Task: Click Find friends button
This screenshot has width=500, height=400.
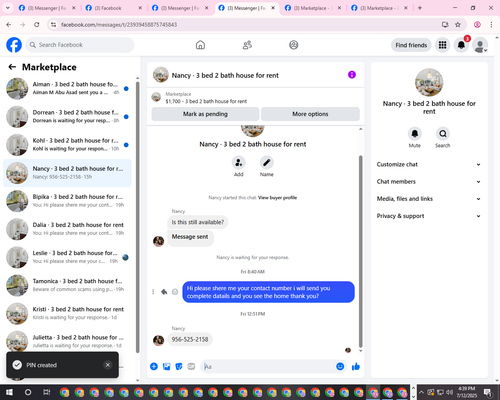Action: coord(411,45)
